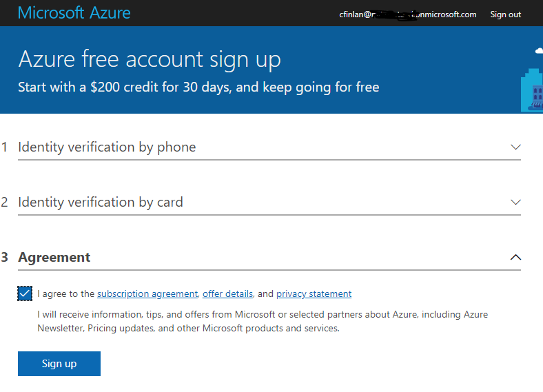Open the subscription agreement link
This screenshot has height=392, width=543.
147,294
